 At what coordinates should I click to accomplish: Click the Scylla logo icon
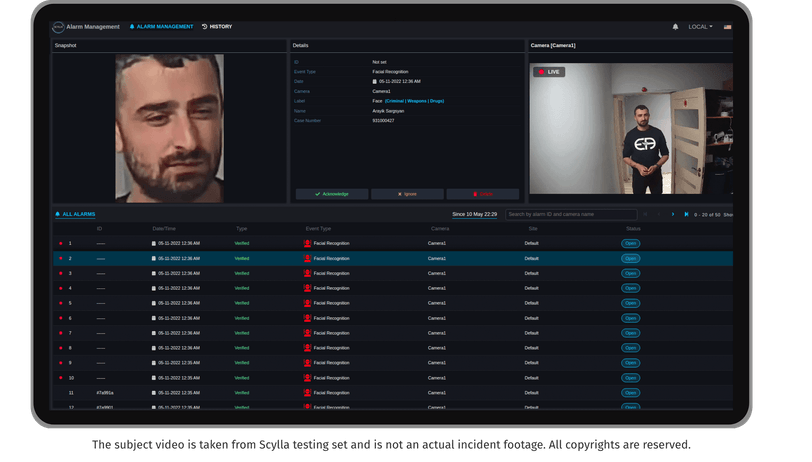pos(58,27)
